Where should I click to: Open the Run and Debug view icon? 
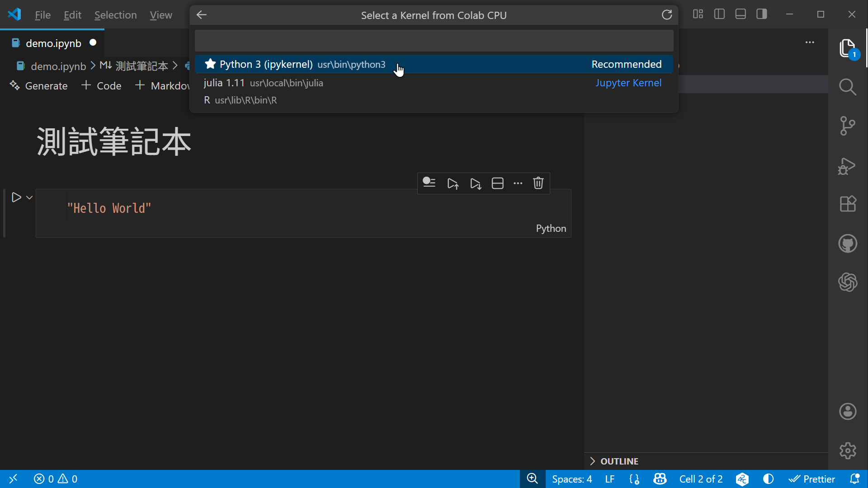848,166
